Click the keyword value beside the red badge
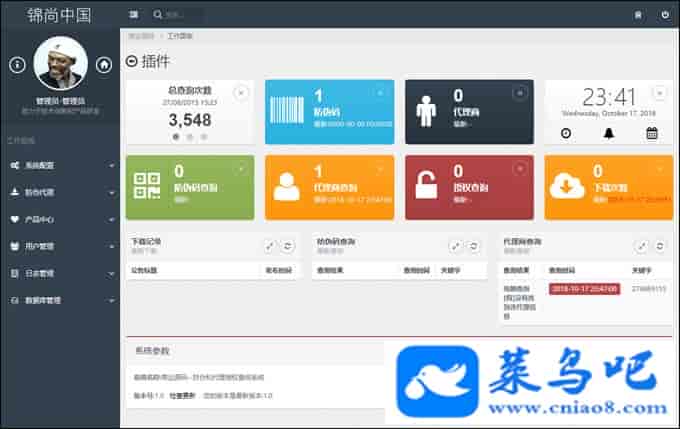The width and height of the screenshot is (680, 429). click(x=648, y=289)
